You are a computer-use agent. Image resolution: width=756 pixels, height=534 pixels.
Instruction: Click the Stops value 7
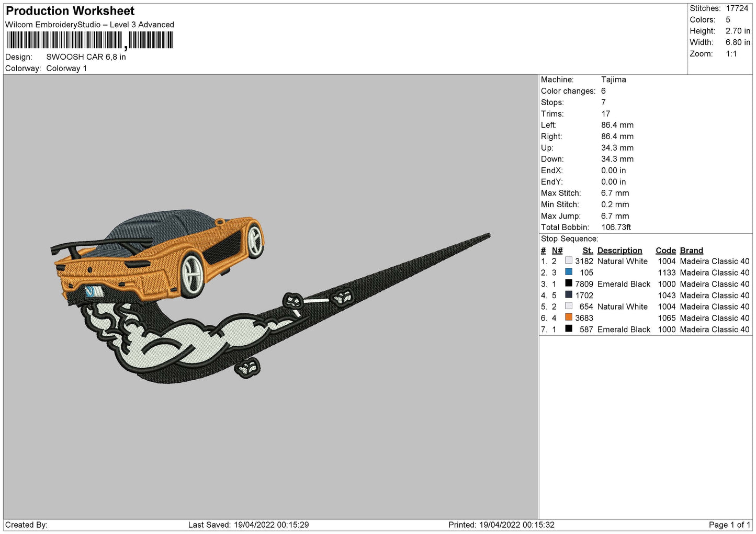pyautogui.click(x=603, y=103)
